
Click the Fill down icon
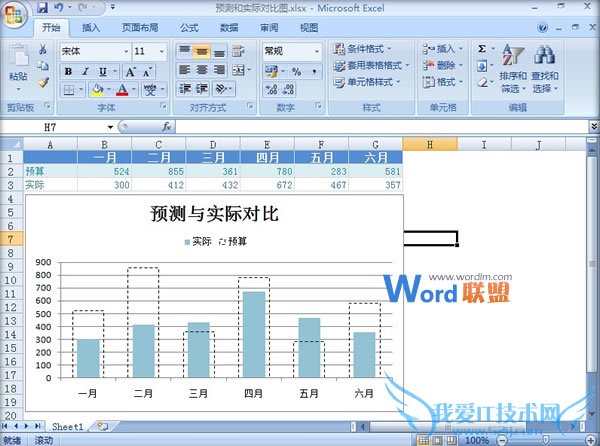pyautogui.click(x=482, y=66)
